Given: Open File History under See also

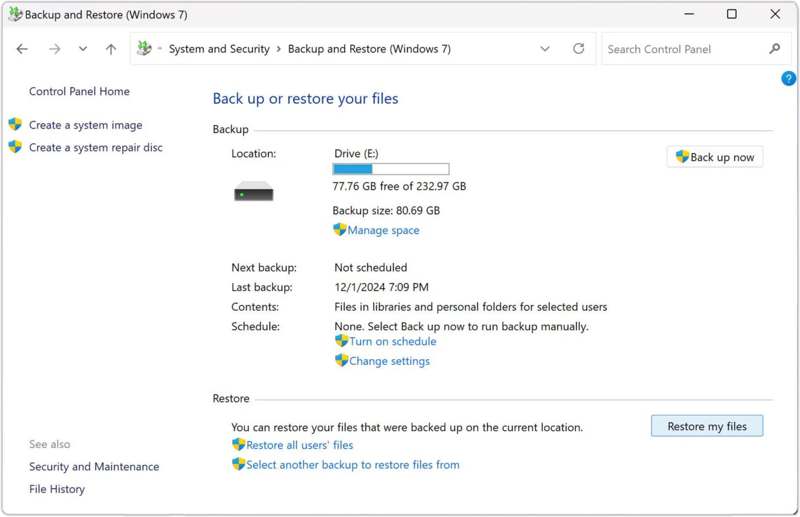Looking at the screenshot, I should tap(57, 489).
